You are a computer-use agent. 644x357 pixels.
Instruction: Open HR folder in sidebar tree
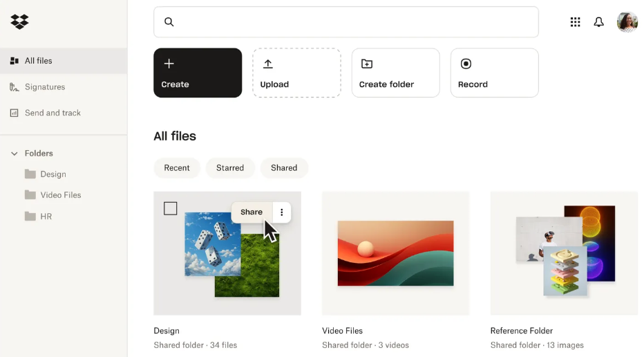(x=46, y=217)
